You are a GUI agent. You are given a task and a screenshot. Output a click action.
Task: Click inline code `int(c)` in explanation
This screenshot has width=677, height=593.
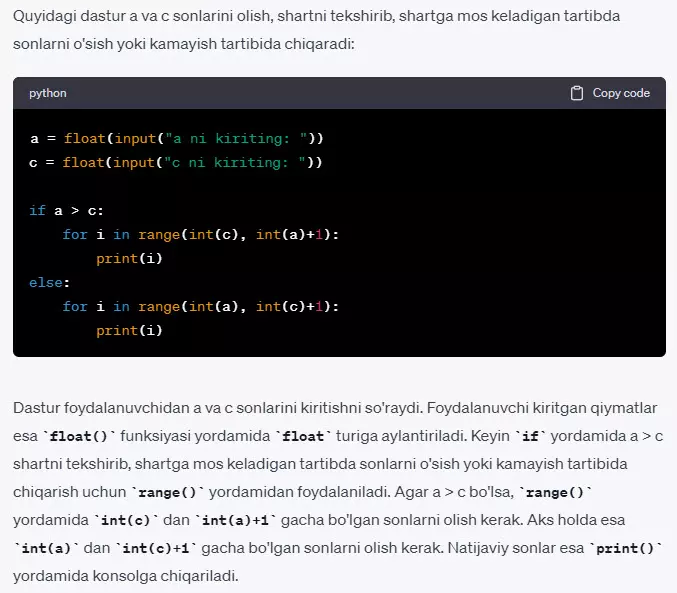(126, 520)
